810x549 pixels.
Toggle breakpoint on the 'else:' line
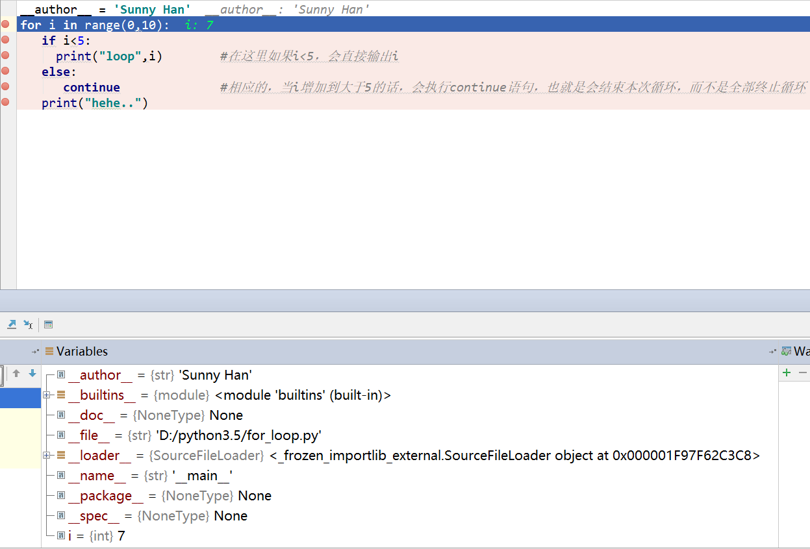(x=5, y=71)
